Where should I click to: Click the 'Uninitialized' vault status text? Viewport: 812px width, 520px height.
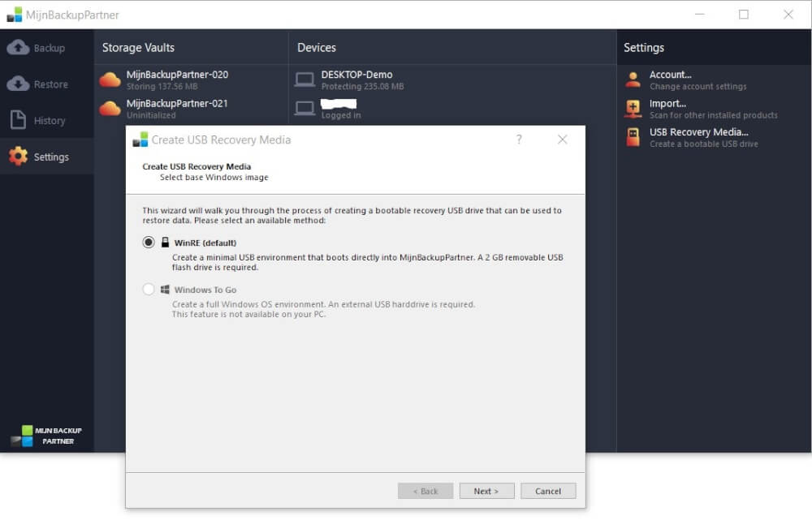151,115
